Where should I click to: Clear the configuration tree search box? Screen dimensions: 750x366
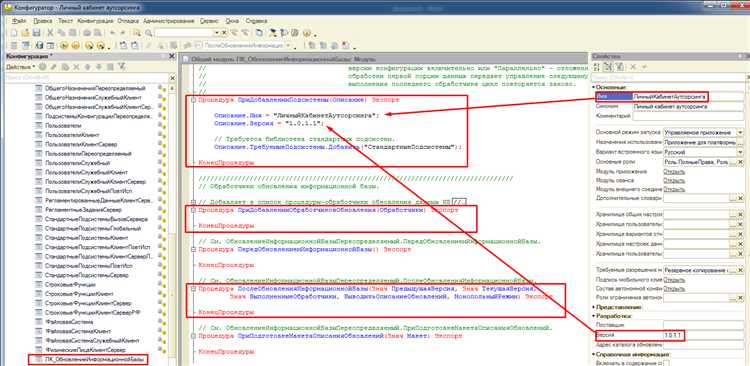pos(173,78)
